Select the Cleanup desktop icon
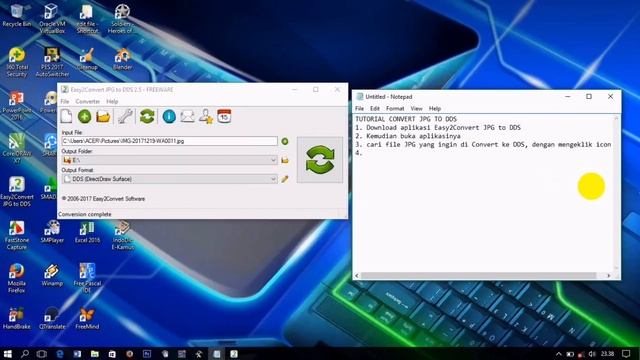This screenshot has width=640, height=360. [x=87, y=59]
